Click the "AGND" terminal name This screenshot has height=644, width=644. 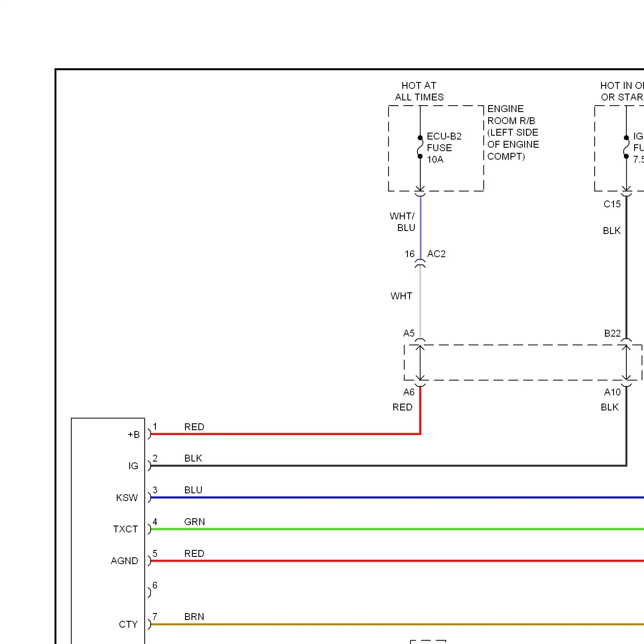(x=125, y=561)
